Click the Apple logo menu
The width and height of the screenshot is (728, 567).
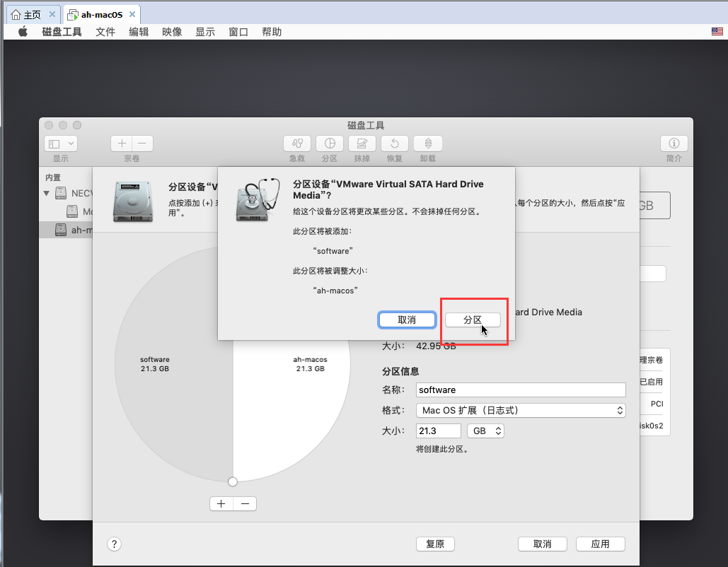[23, 32]
